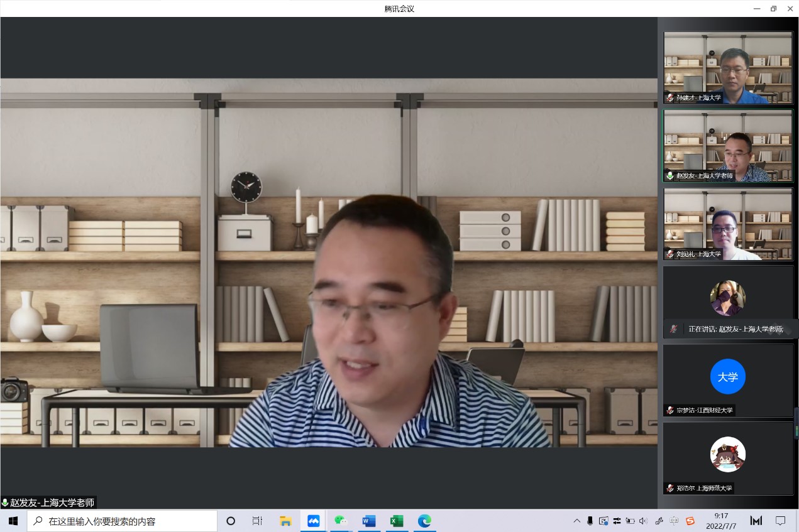Image resolution: width=799 pixels, height=532 pixels.
Task: Open Microsoft Edge browser in taskbar
Action: pos(424,521)
